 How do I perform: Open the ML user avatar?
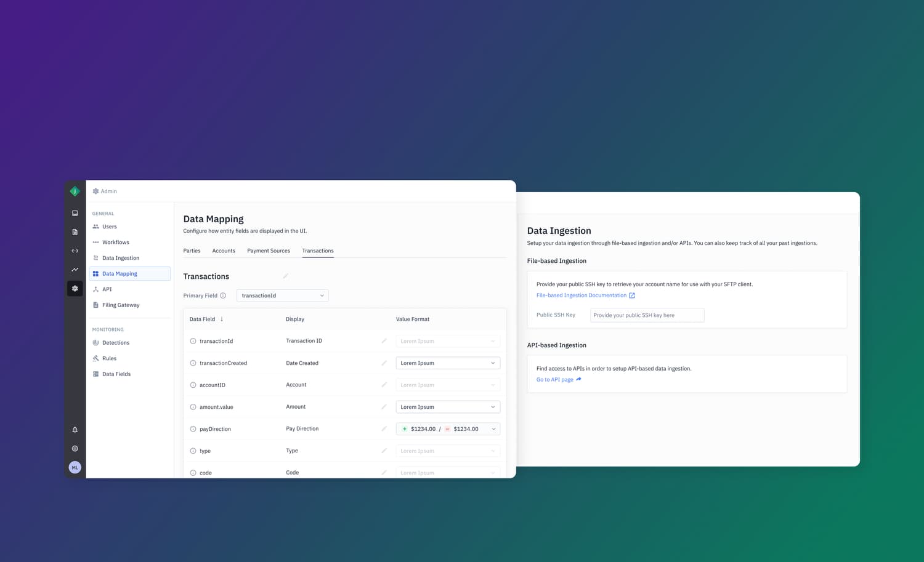(75, 467)
